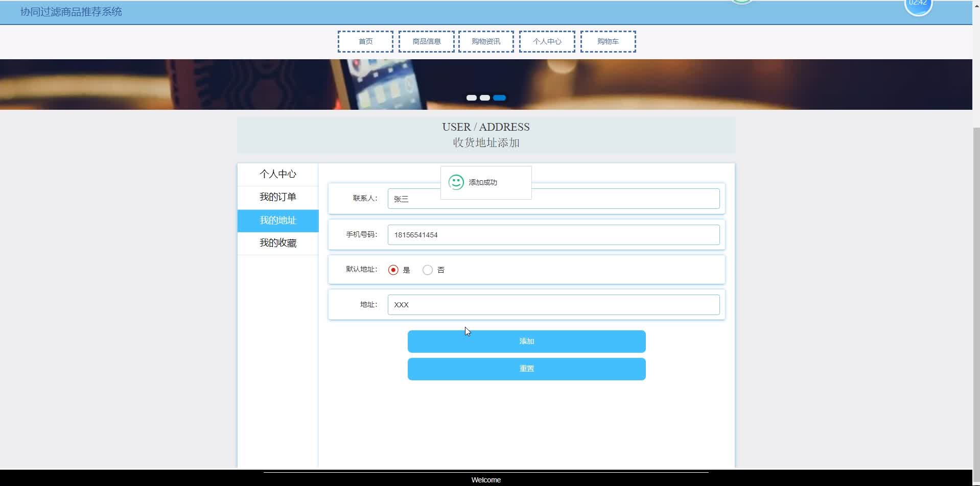
Task: Toggle the default address option off
Action: click(x=427, y=270)
